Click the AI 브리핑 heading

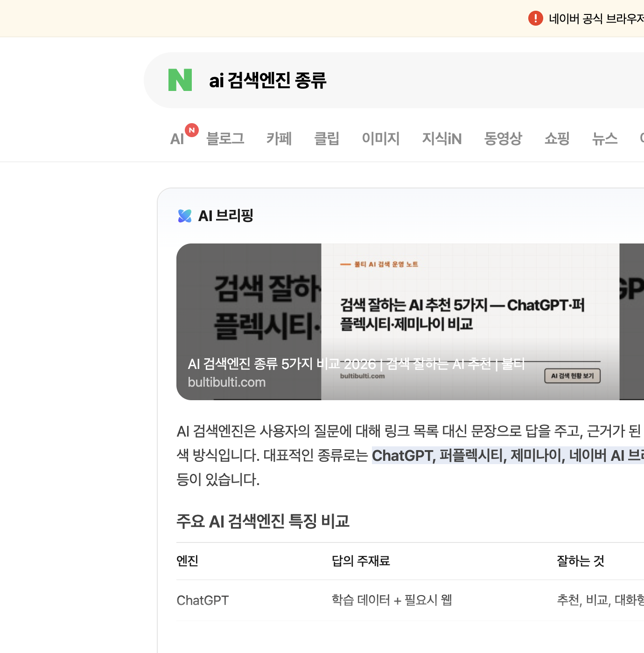pos(226,216)
